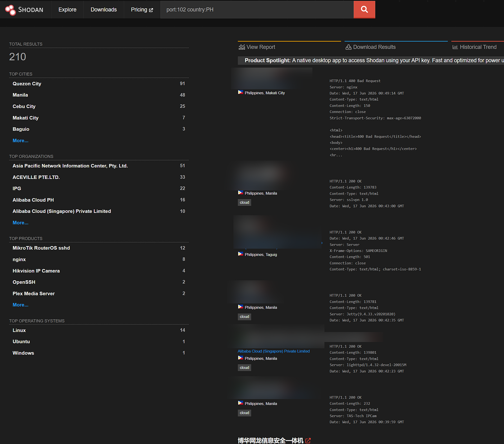The height and width of the screenshot is (444, 504).
Task: Filter by Hikvision IP Camera product
Action: 36,271
